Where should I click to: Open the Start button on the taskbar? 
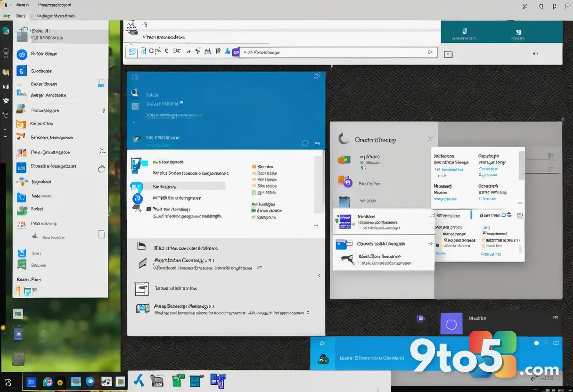(x=8, y=383)
